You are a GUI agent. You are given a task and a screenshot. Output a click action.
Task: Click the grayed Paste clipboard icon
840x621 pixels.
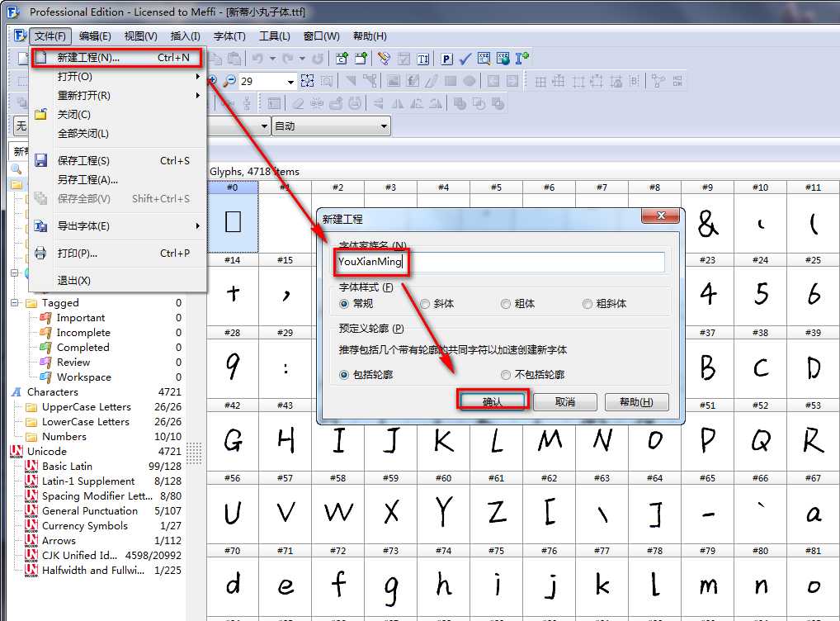[x=234, y=59]
